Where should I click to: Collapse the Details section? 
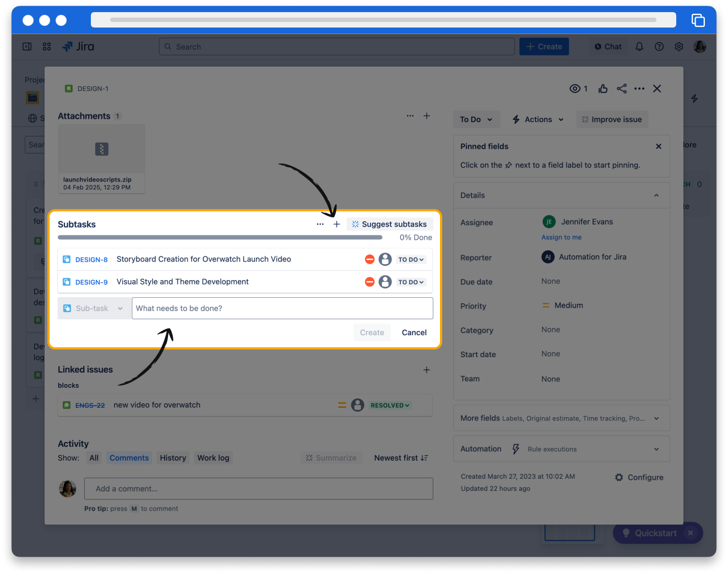coord(656,195)
